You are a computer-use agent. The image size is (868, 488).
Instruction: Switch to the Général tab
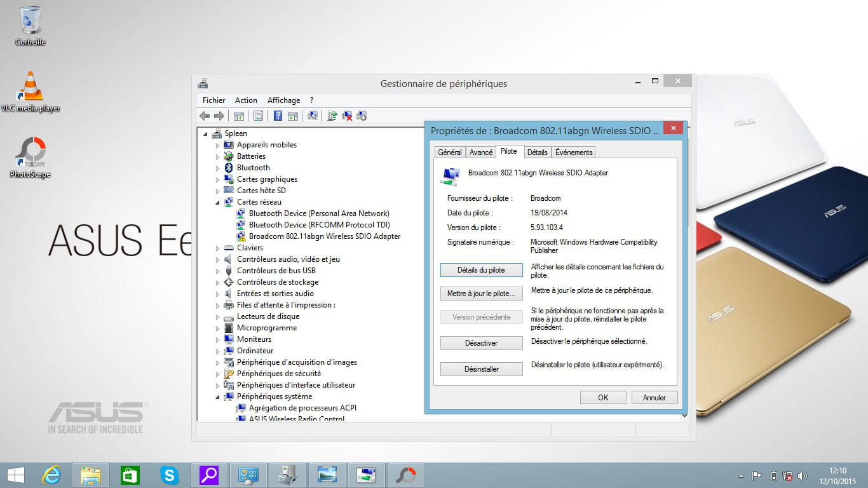pos(450,152)
